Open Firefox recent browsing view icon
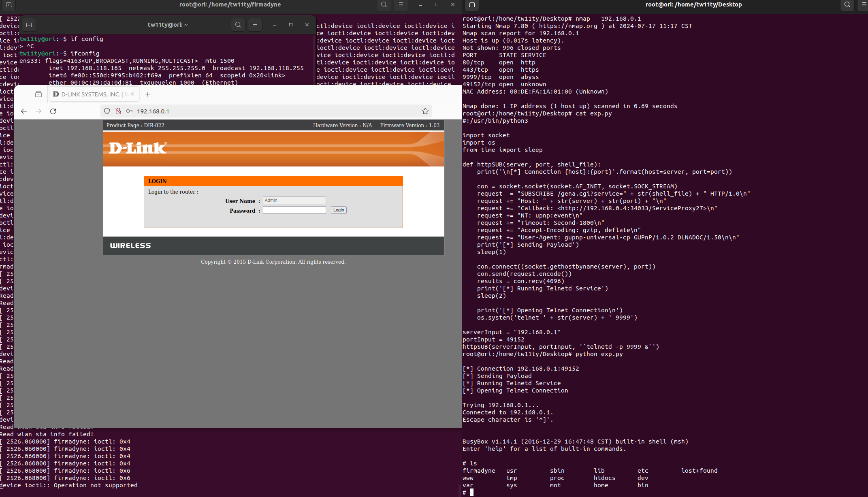 38,94
